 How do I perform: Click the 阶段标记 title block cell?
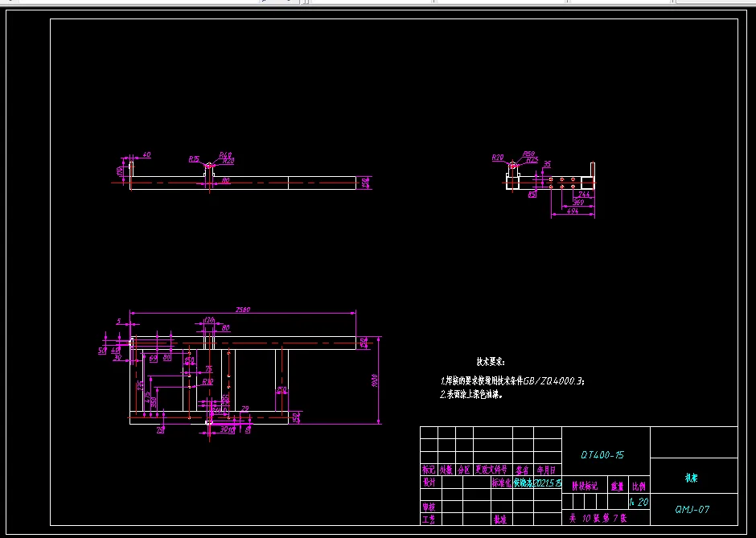coord(585,487)
